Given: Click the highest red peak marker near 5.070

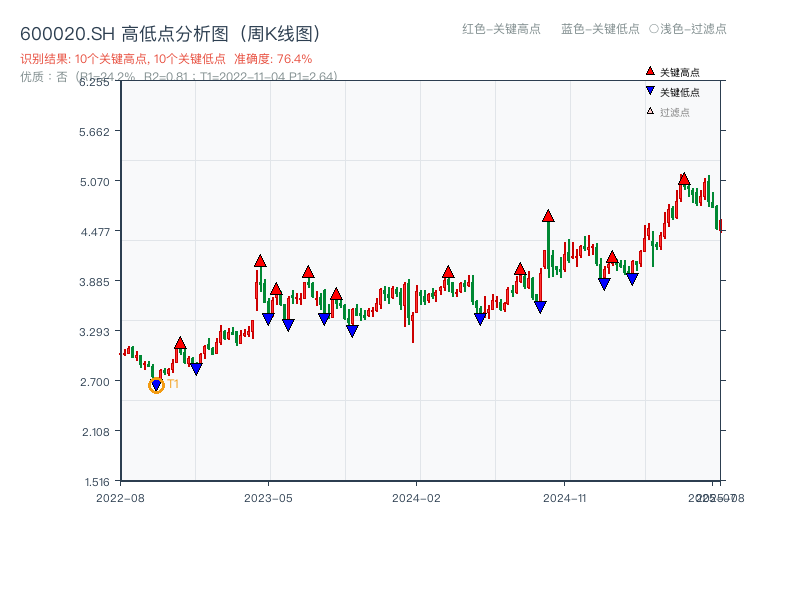Looking at the screenshot, I should click(x=684, y=179).
